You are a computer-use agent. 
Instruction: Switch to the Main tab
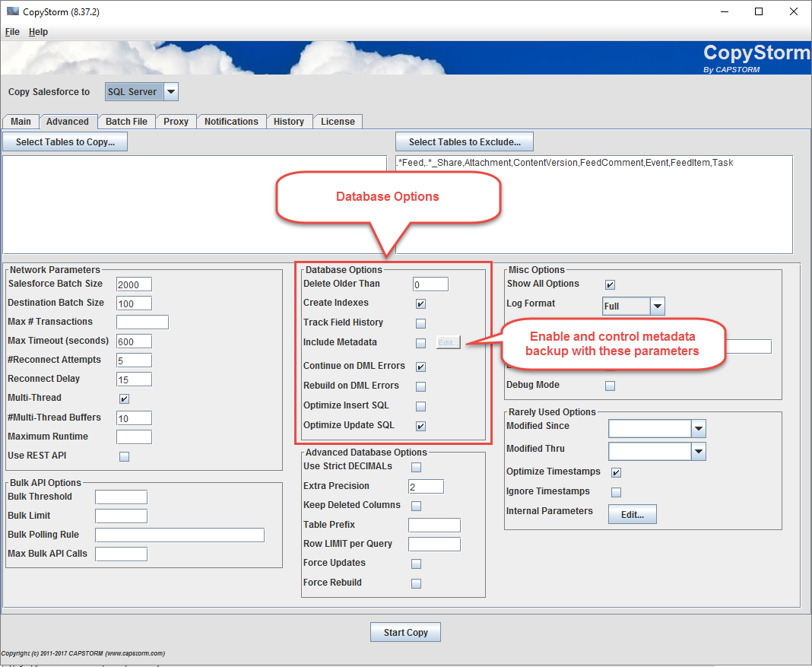[21, 122]
